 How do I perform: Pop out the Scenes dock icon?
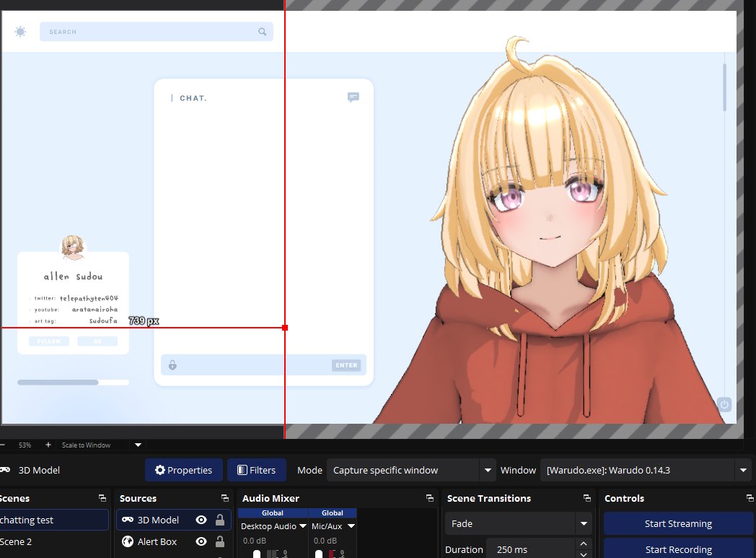[102, 498]
